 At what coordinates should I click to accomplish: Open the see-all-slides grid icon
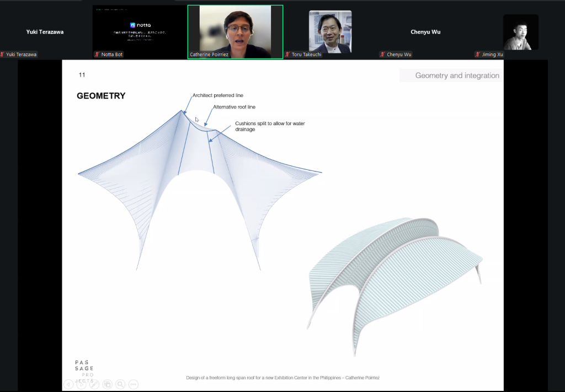coord(107,384)
